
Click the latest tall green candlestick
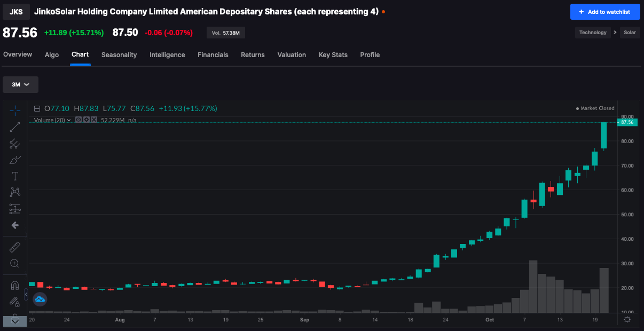pyautogui.click(x=604, y=136)
